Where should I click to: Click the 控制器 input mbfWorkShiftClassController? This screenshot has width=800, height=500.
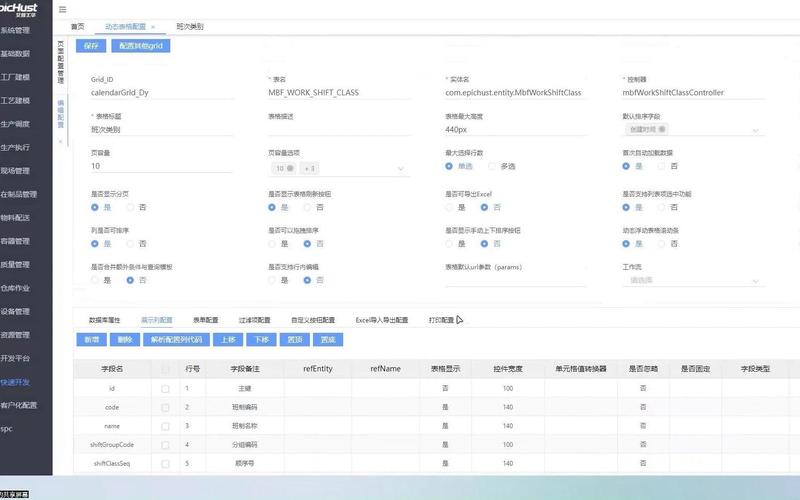pos(693,93)
